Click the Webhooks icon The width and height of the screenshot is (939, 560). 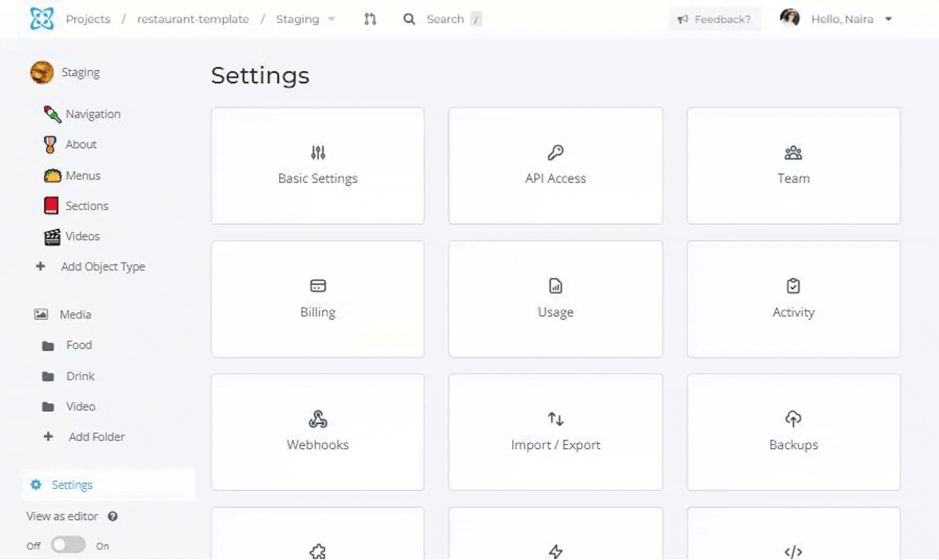318,419
